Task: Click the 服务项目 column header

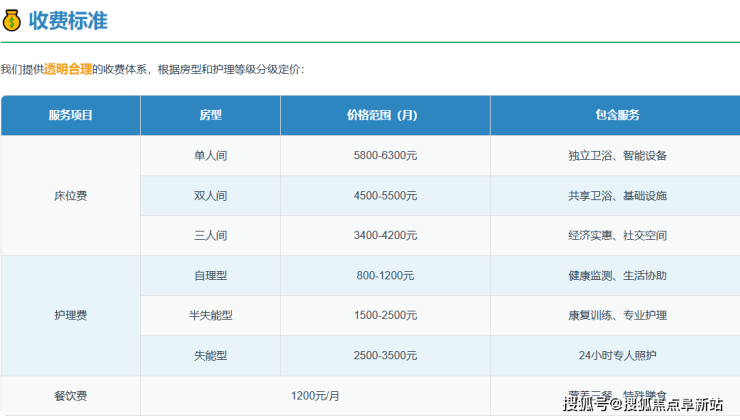Action: click(x=70, y=115)
